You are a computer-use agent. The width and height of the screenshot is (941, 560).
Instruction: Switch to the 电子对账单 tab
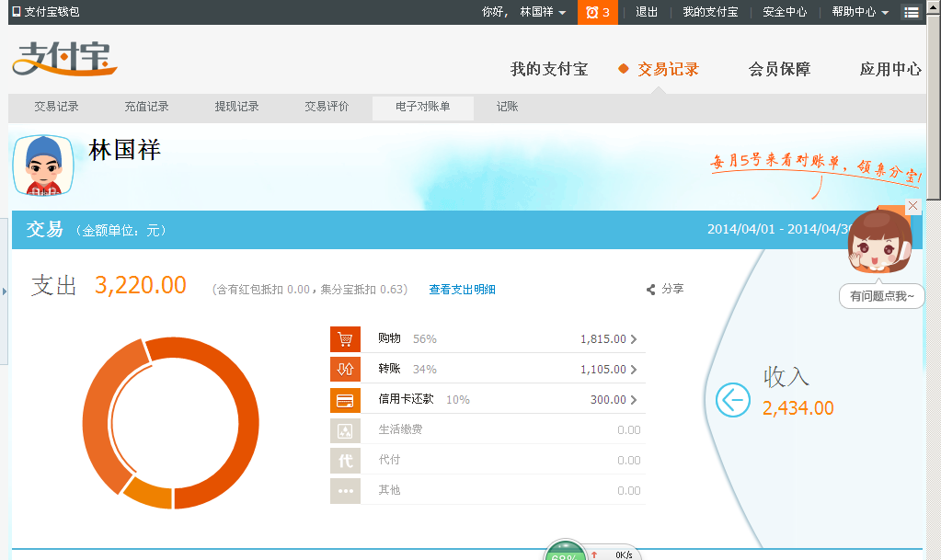(422, 107)
